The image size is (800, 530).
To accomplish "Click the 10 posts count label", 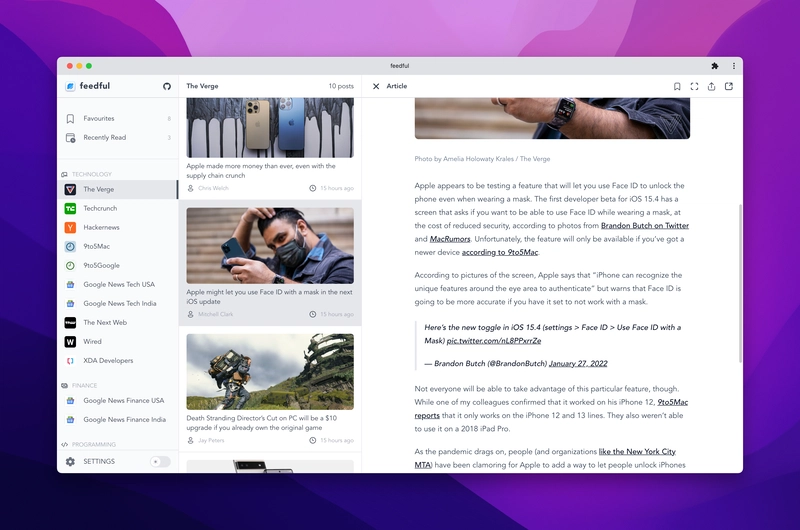I will click(341, 86).
